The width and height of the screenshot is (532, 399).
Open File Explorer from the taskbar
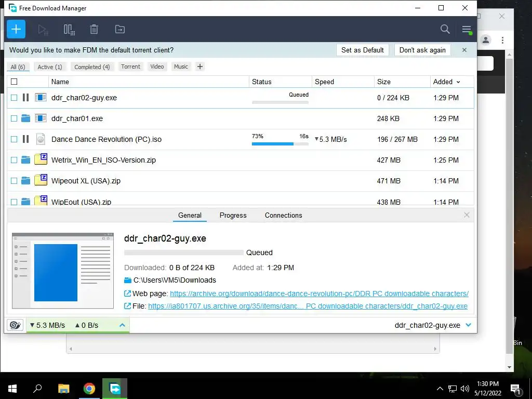click(x=63, y=389)
